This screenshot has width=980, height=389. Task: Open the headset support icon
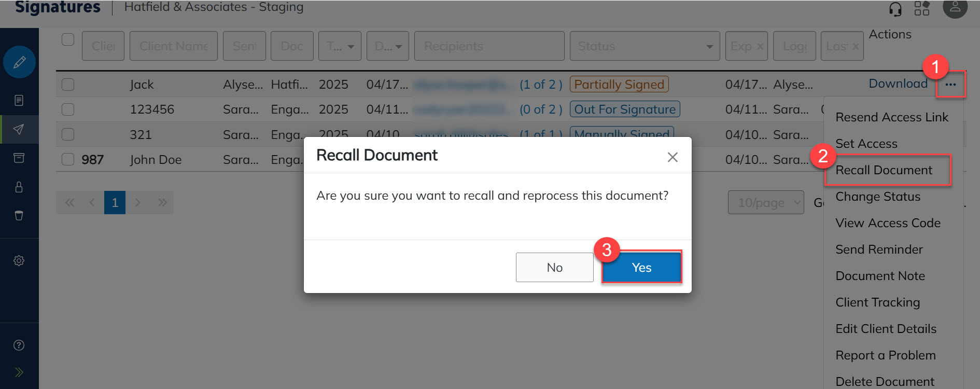tap(895, 9)
